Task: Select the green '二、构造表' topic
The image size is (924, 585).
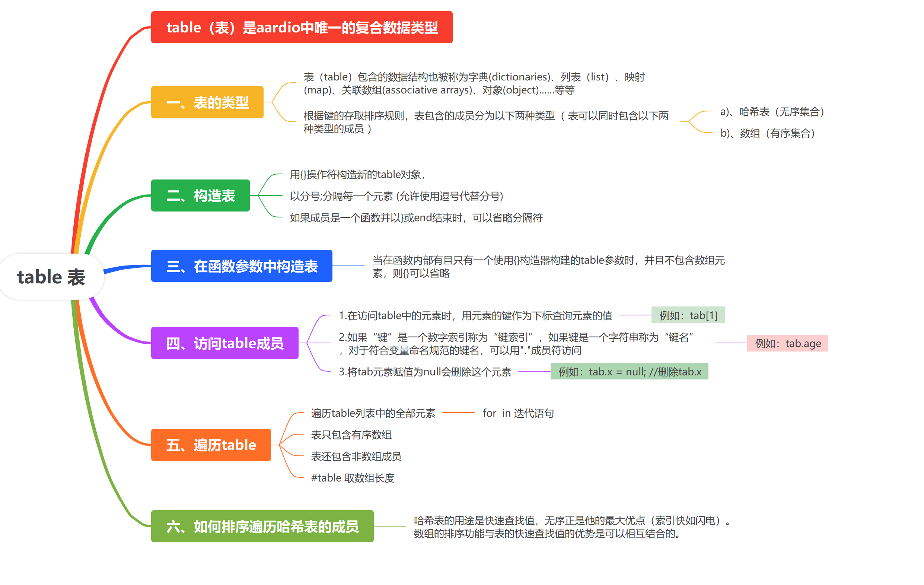Action: coord(200,195)
